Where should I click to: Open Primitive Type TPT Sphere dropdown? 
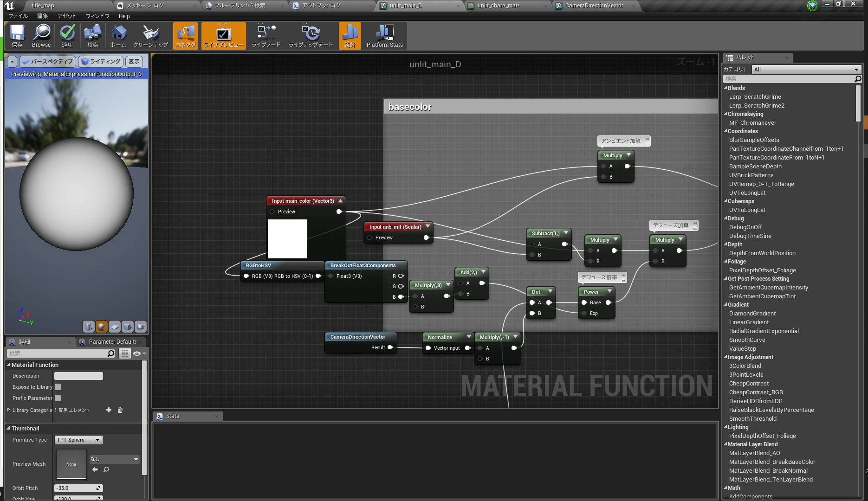click(78, 440)
